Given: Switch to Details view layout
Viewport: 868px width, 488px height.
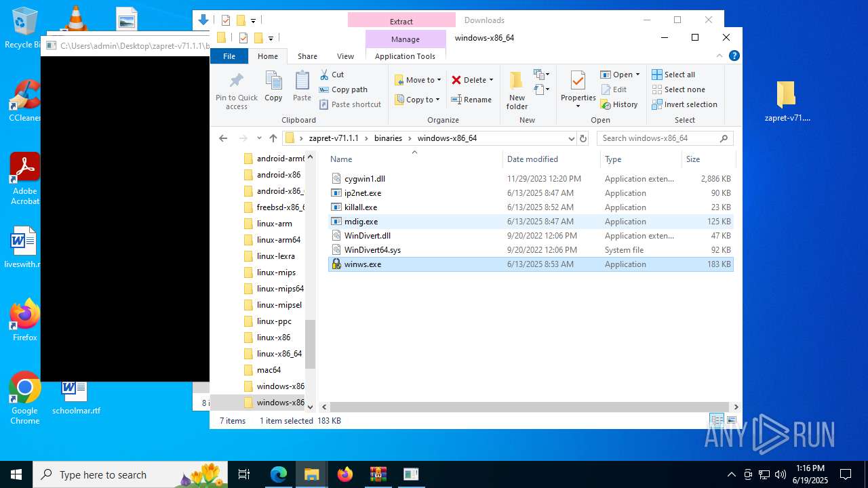Looking at the screenshot, I should coord(717,421).
